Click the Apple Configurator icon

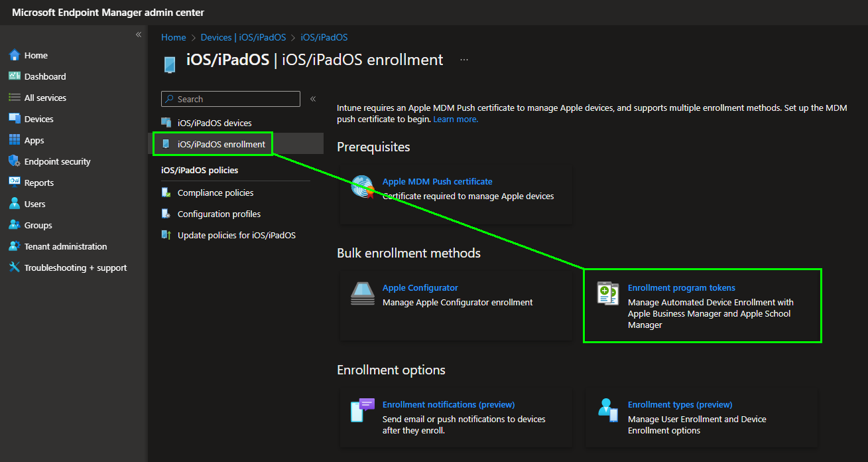tap(363, 293)
